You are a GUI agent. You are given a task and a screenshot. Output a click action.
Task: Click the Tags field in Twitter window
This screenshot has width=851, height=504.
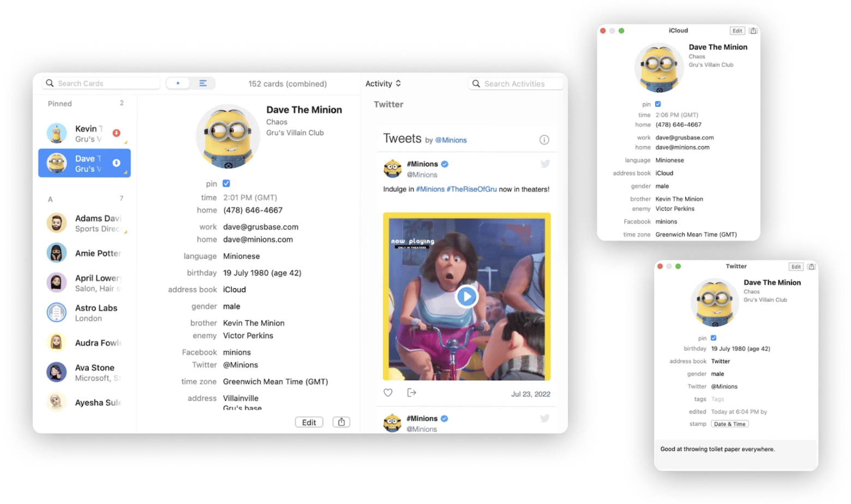pos(718,399)
